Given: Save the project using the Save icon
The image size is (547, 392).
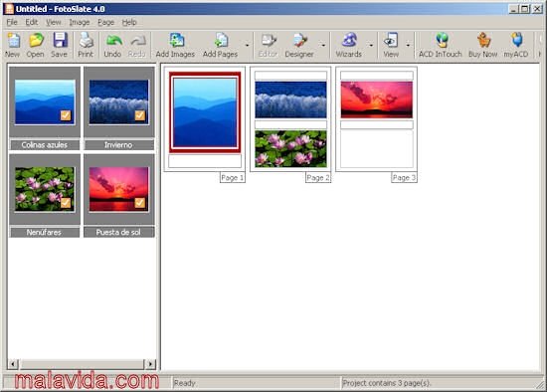Looking at the screenshot, I should [x=60, y=40].
